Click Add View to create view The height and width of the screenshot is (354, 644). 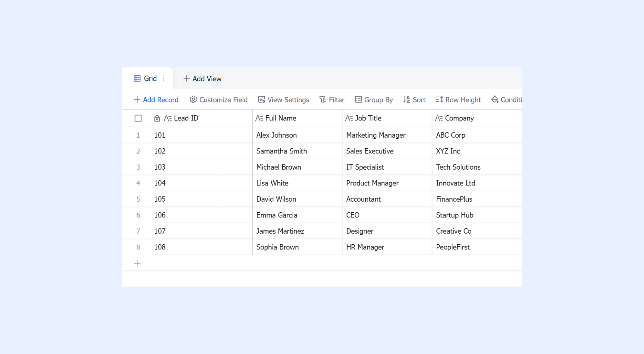pyautogui.click(x=202, y=79)
